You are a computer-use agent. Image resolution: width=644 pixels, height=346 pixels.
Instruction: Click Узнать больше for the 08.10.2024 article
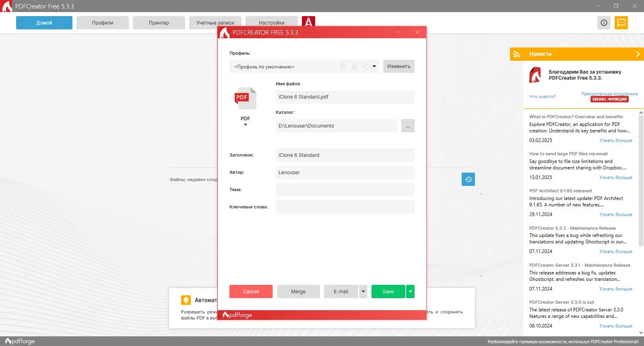pos(616,326)
